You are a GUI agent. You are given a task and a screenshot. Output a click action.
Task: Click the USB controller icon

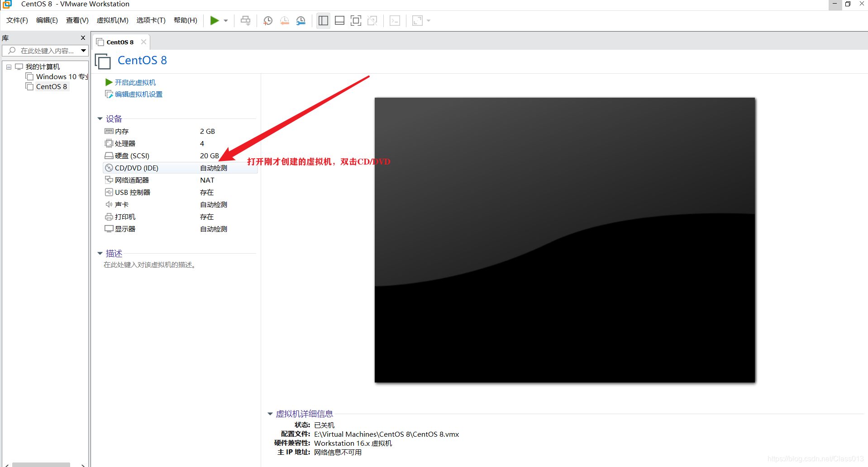109,192
